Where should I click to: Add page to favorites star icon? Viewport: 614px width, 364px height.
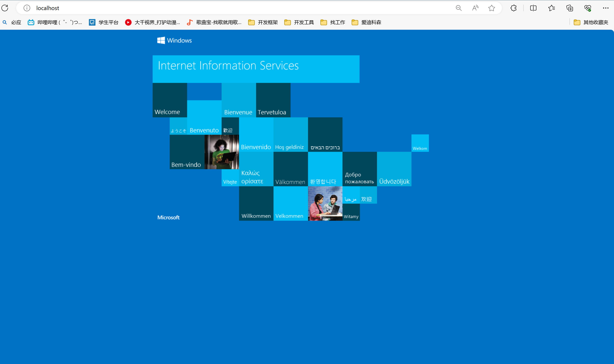click(x=491, y=8)
